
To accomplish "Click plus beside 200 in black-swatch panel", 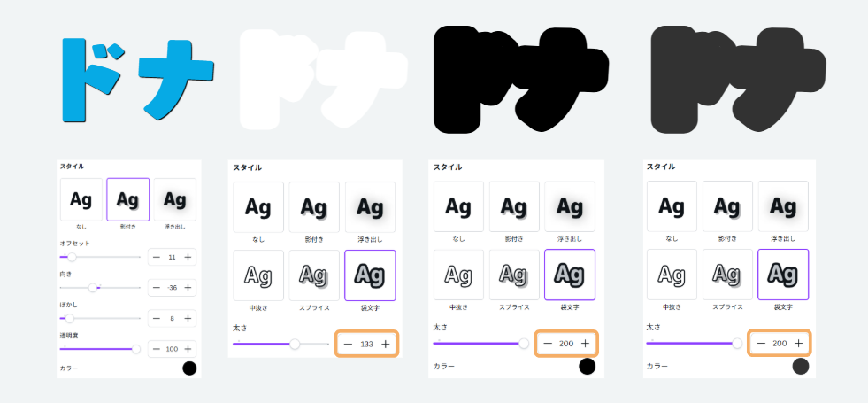I will tap(585, 344).
